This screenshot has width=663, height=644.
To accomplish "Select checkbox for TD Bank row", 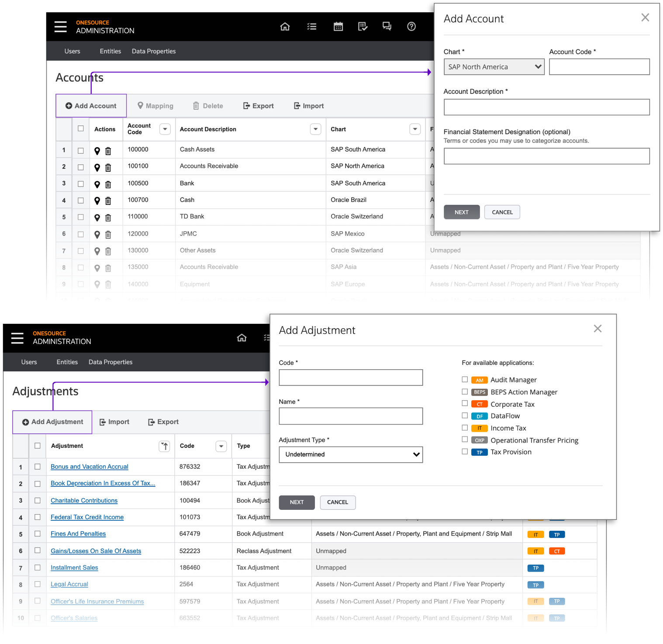I will coord(81,217).
